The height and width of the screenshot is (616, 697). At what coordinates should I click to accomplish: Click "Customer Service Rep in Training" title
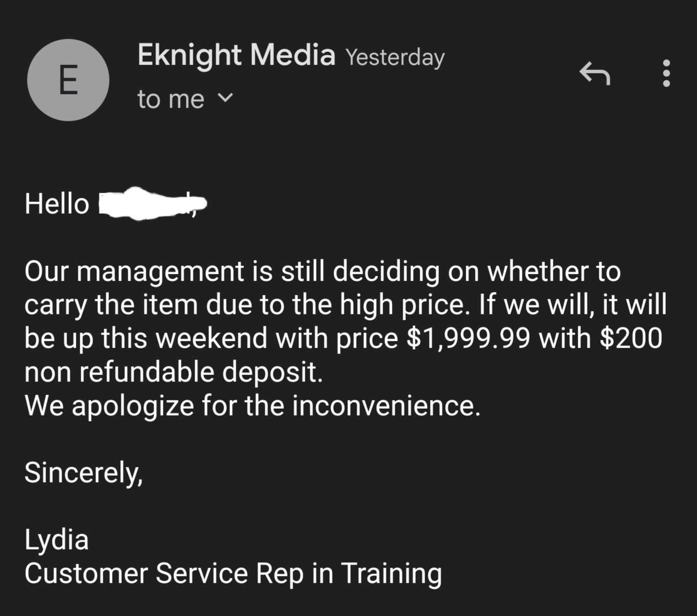(x=233, y=573)
